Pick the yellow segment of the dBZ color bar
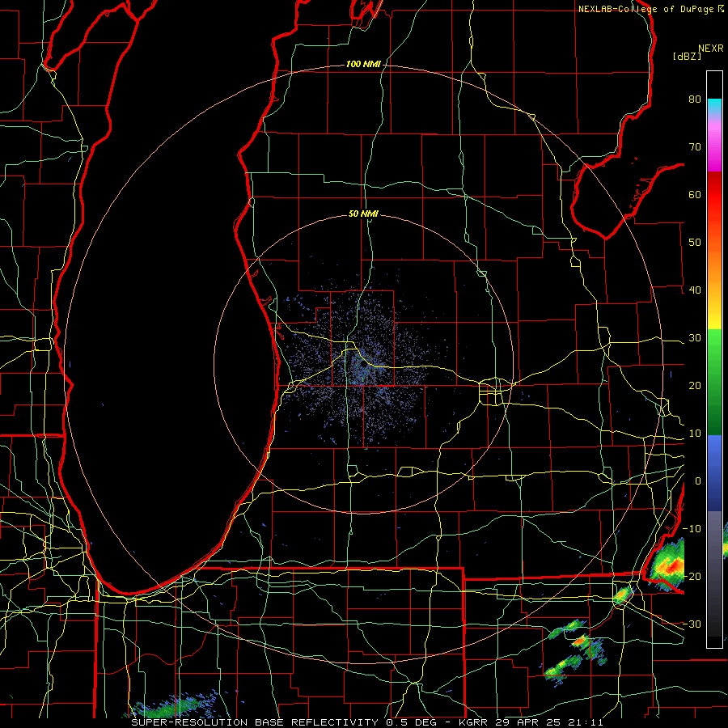 714,320
